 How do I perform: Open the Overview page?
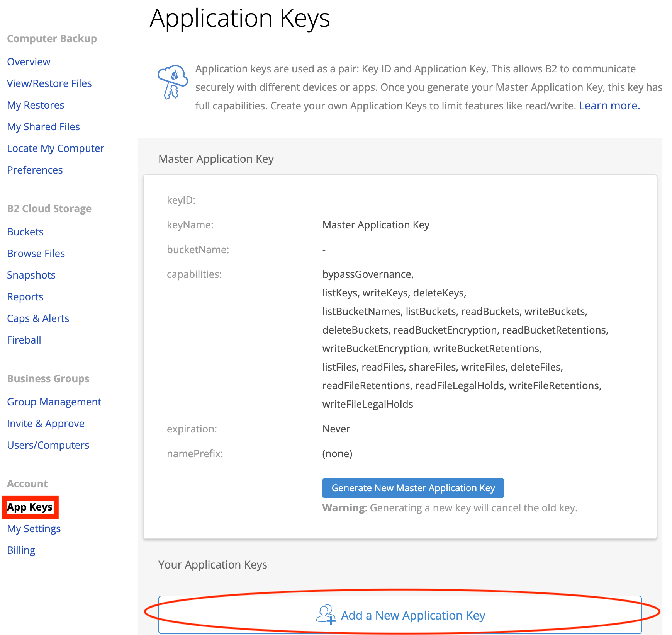coord(29,62)
